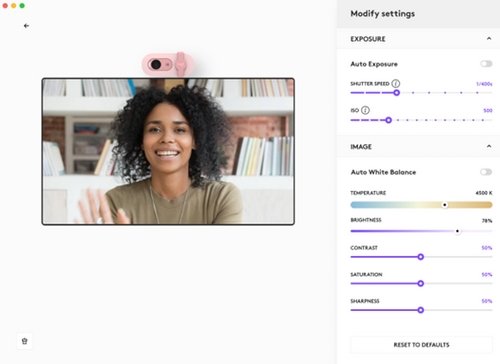Click the ISO slider handle
The height and width of the screenshot is (364, 500).
tap(388, 120)
